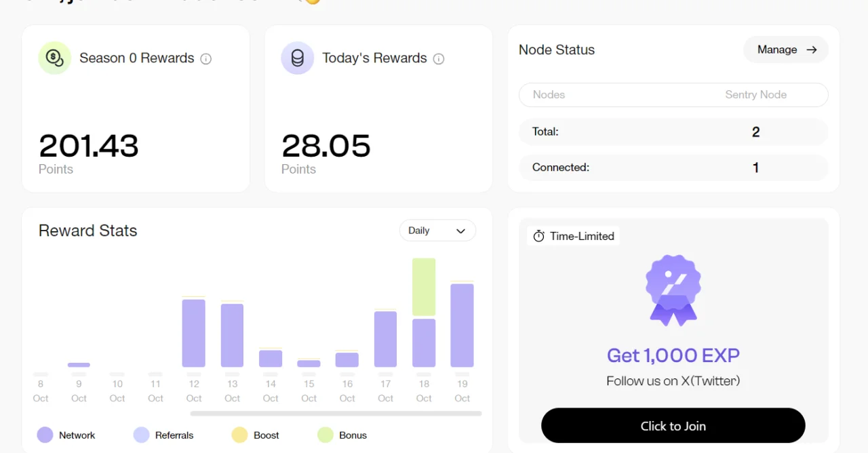Click the 16 Oct network bar
This screenshot has width=868, height=453.
point(347,360)
